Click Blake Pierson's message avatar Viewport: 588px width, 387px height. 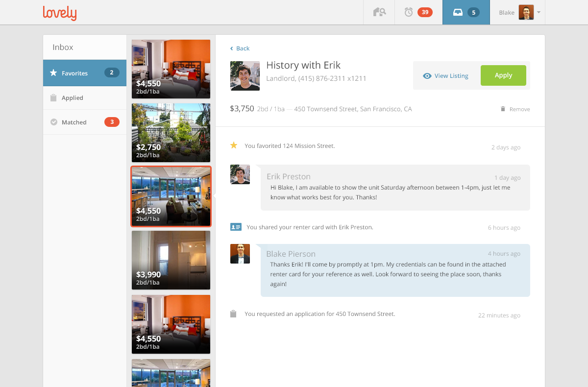240,254
